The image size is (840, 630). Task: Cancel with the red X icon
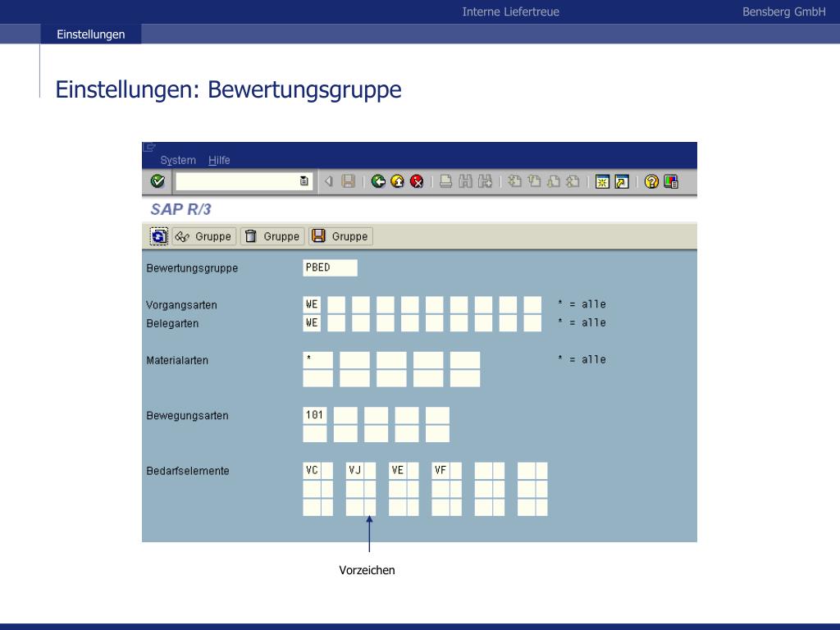pyautogui.click(x=417, y=181)
